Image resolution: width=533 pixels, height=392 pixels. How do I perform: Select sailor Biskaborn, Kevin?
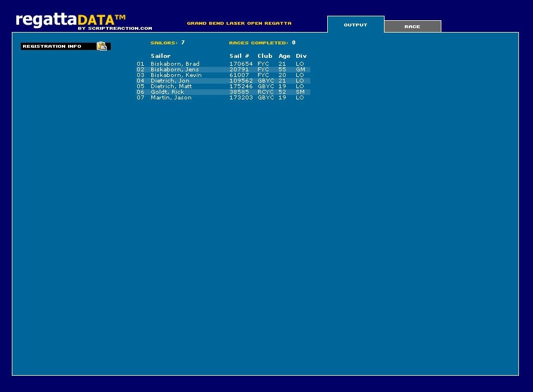[176, 75]
